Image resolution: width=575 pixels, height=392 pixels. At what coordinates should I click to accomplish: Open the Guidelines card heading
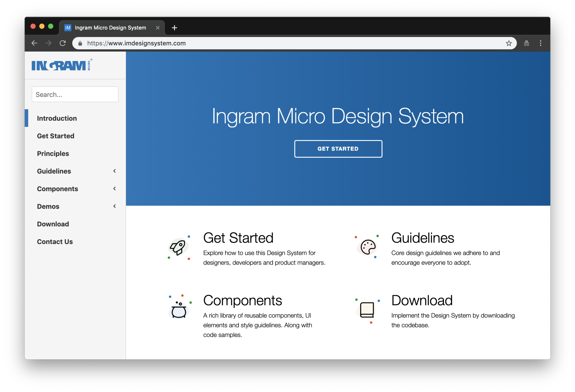[423, 238]
